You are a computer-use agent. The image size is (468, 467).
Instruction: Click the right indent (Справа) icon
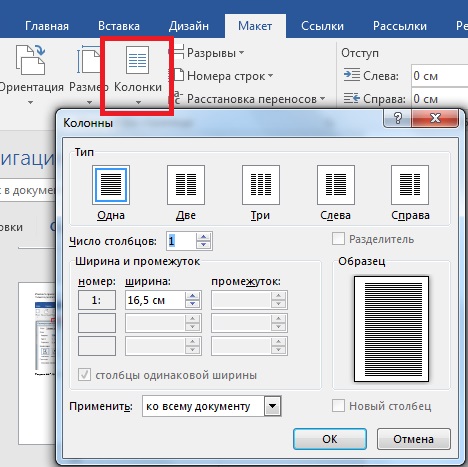coord(352,98)
